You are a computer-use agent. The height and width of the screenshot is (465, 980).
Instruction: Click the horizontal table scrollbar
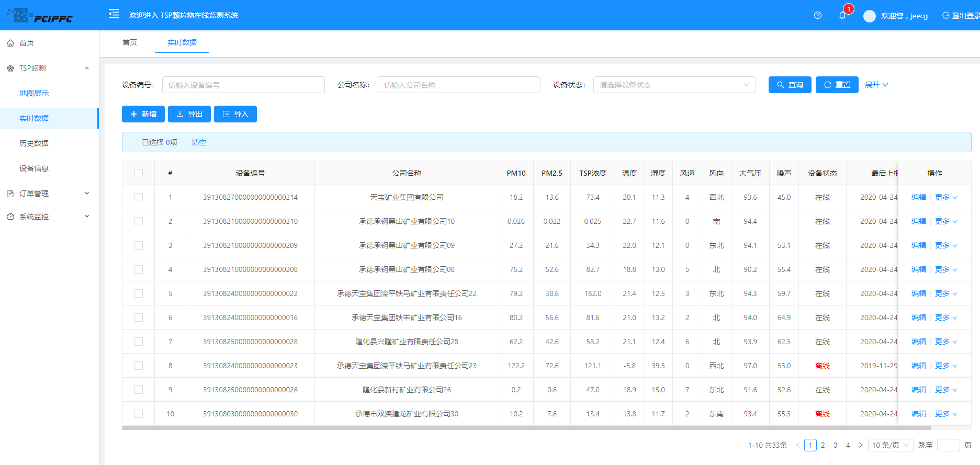526,427
